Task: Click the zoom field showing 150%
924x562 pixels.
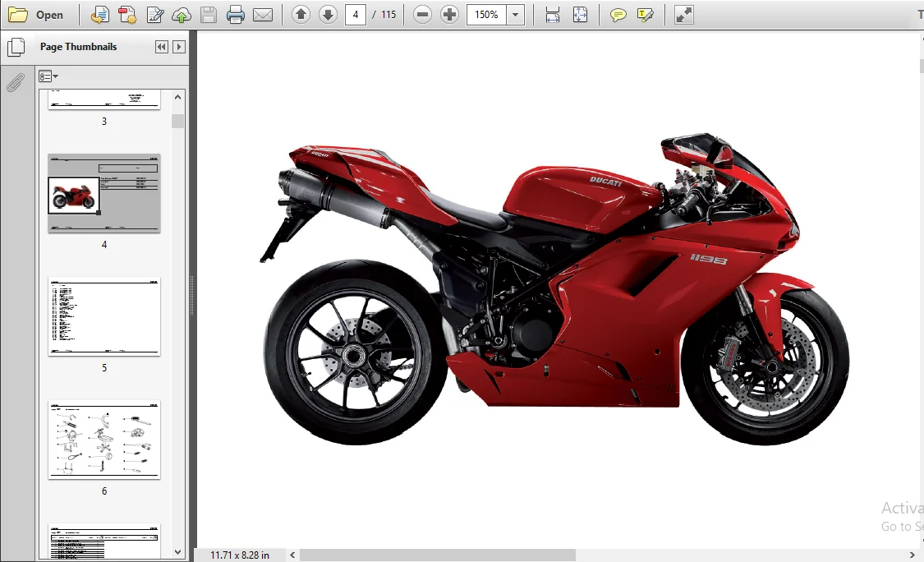Action: 486,15
